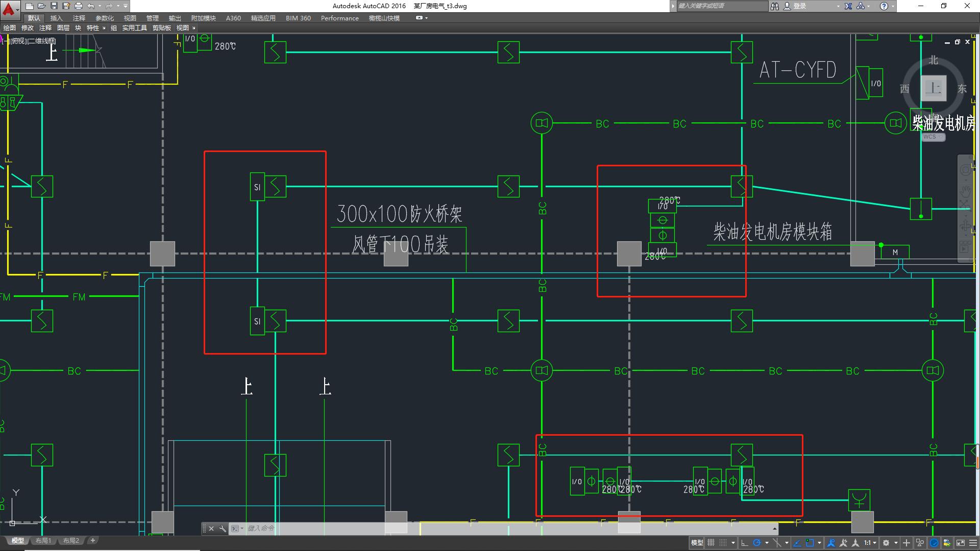Toggle Ortho mode in the status bar
This screenshot has height=551, width=980.
(x=745, y=543)
